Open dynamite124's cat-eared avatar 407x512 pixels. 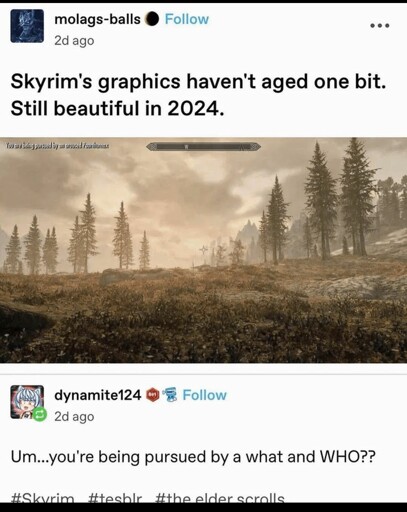tap(27, 402)
